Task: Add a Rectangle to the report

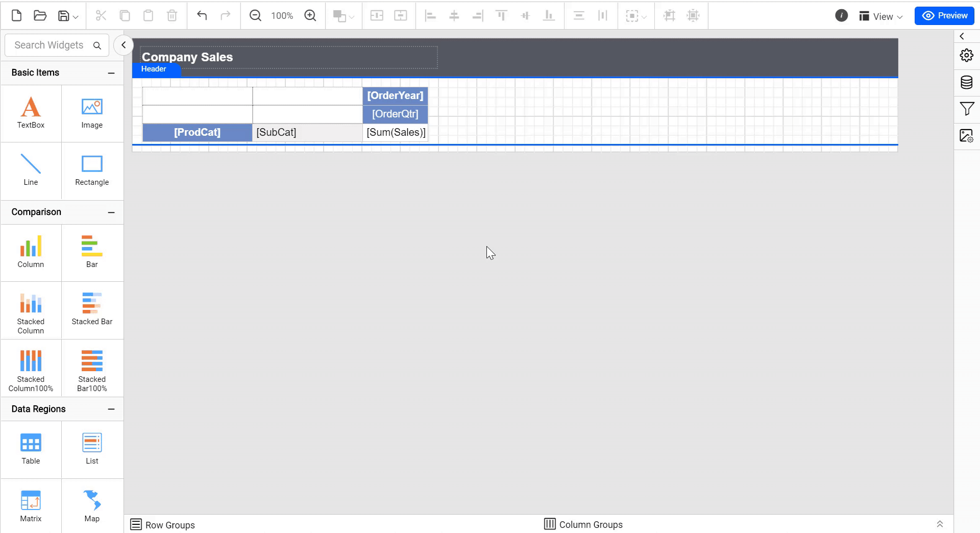Action: tap(92, 171)
